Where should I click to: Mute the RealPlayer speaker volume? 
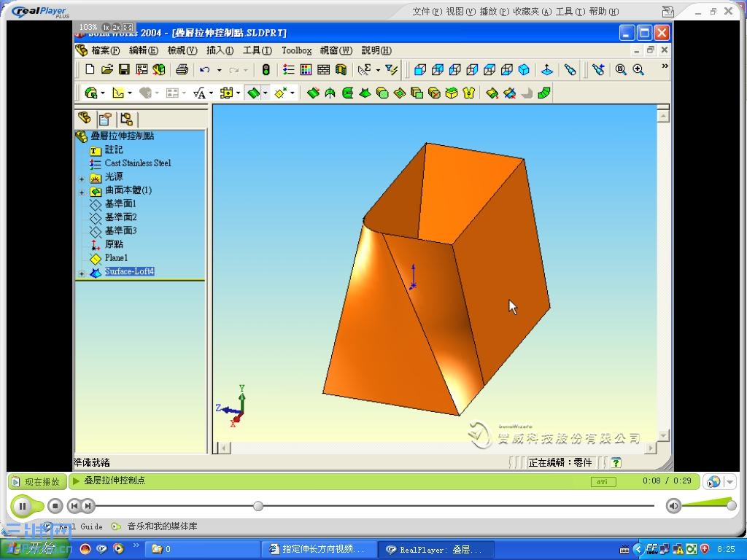coord(673,506)
